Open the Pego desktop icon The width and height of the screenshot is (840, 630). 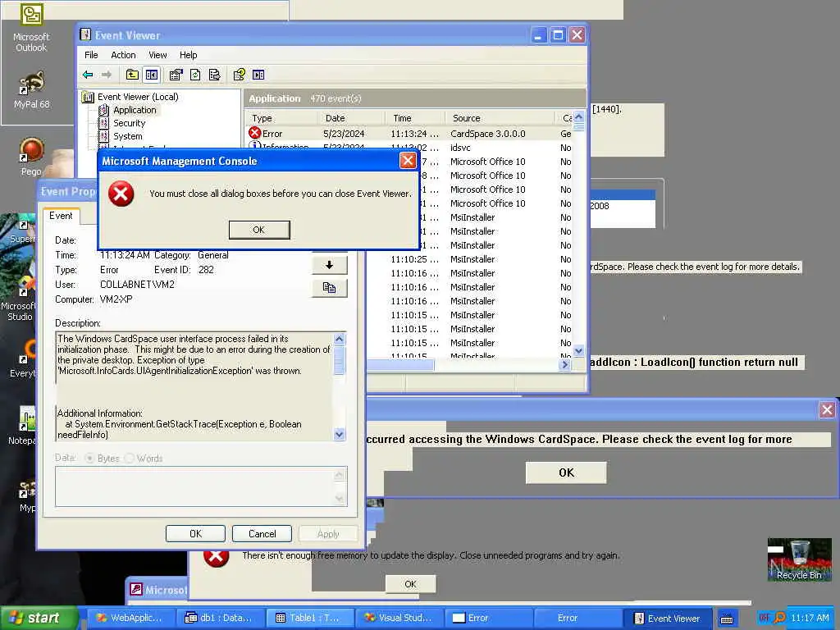pyautogui.click(x=32, y=157)
